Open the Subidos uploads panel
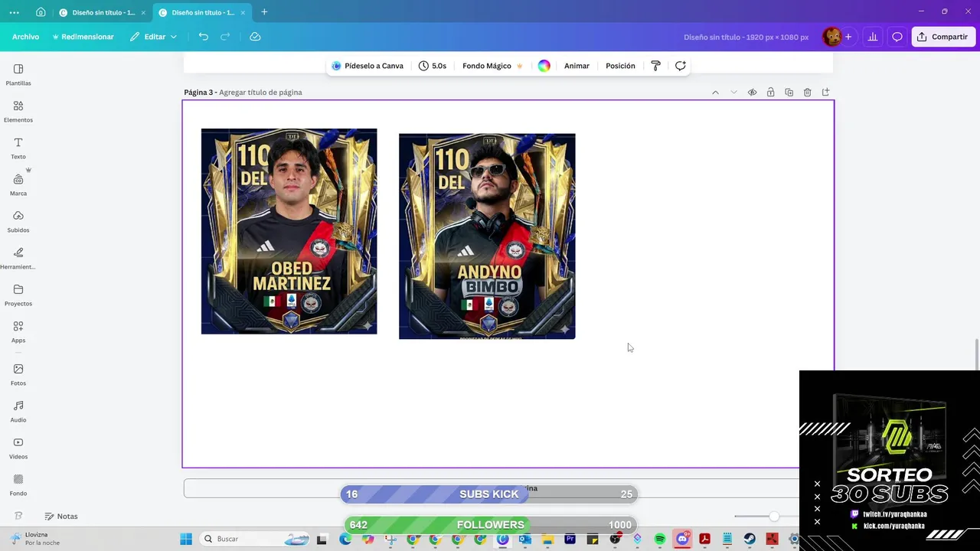Screen dimensions: 980x551 point(18,221)
